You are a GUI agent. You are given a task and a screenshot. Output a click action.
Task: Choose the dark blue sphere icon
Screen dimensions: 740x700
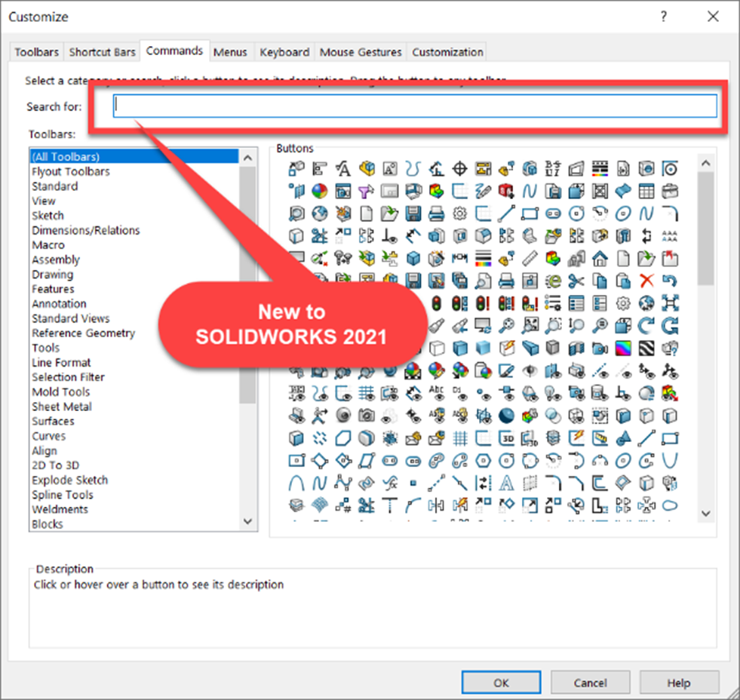[x=506, y=416]
